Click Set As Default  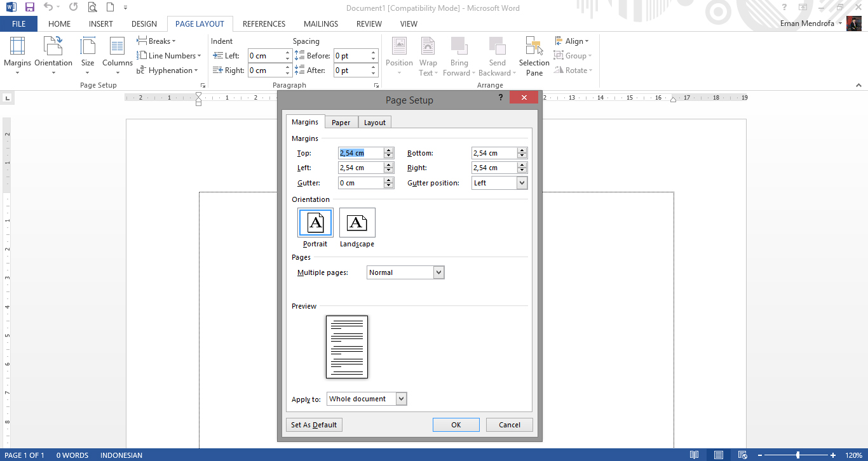click(x=314, y=424)
